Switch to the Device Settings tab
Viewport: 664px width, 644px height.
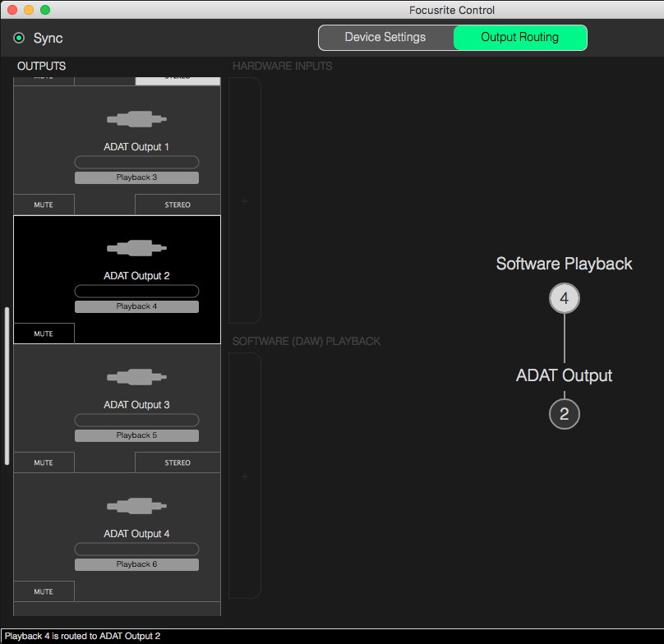pos(385,37)
